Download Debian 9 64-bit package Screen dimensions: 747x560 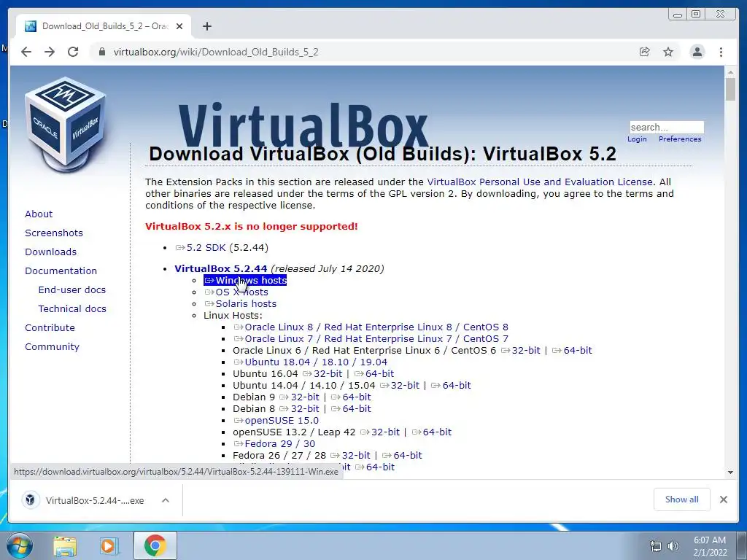[351, 397]
